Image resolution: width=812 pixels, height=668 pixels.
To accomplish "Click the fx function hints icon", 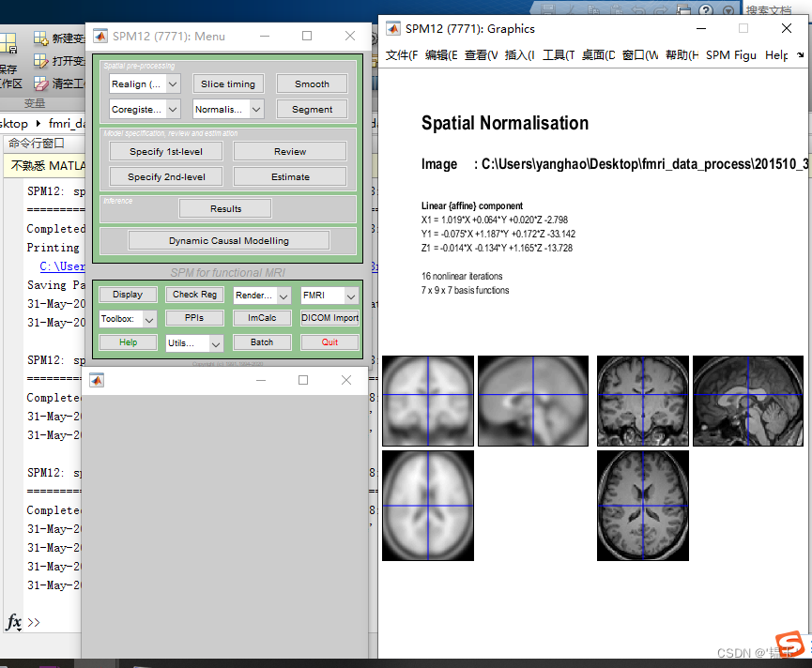I will [13, 622].
